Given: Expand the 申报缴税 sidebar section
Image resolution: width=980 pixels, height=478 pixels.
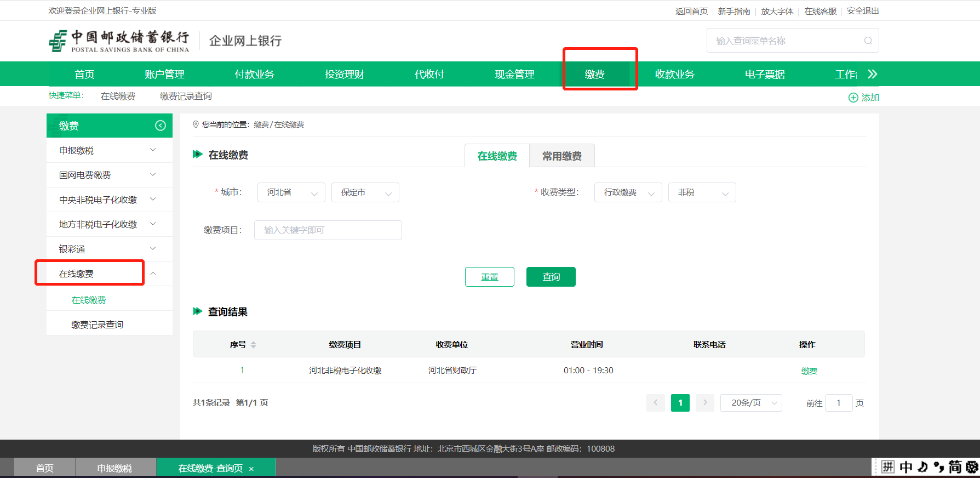Looking at the screenshot, I should point(153,150).
